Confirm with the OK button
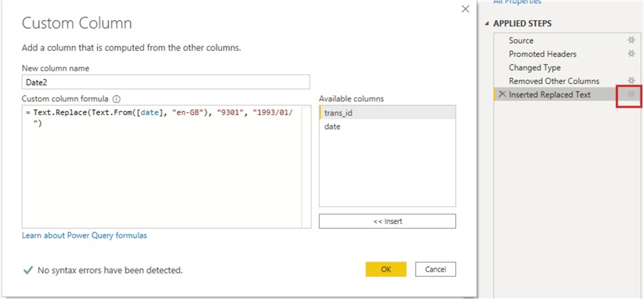 (x=386, y=270)
